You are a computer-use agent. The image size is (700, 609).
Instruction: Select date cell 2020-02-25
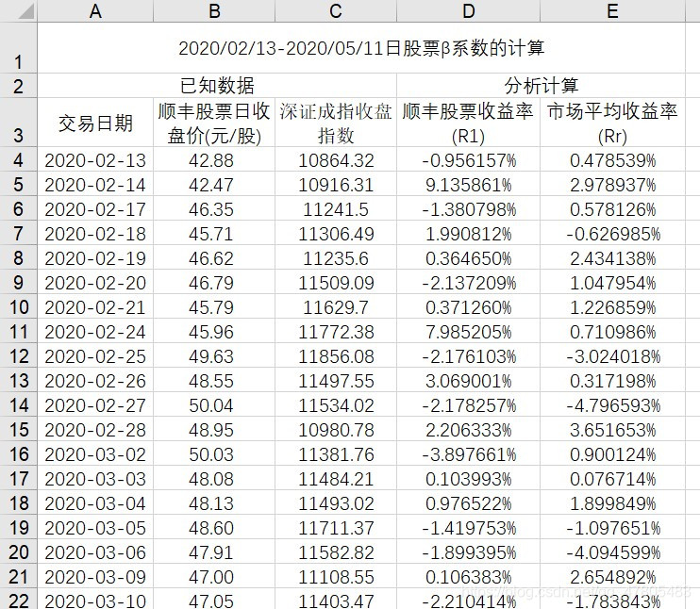pos(95,355)
